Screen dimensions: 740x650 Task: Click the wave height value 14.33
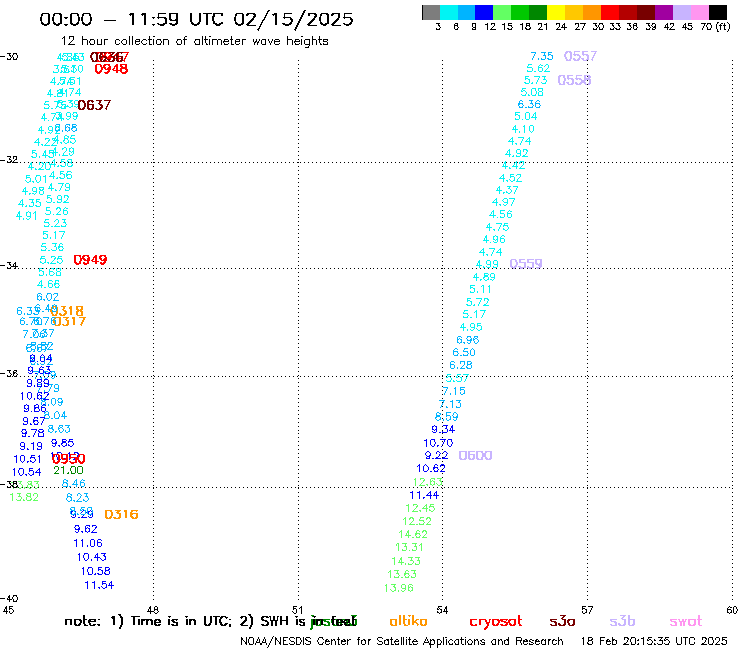click(x=406, y=561)
